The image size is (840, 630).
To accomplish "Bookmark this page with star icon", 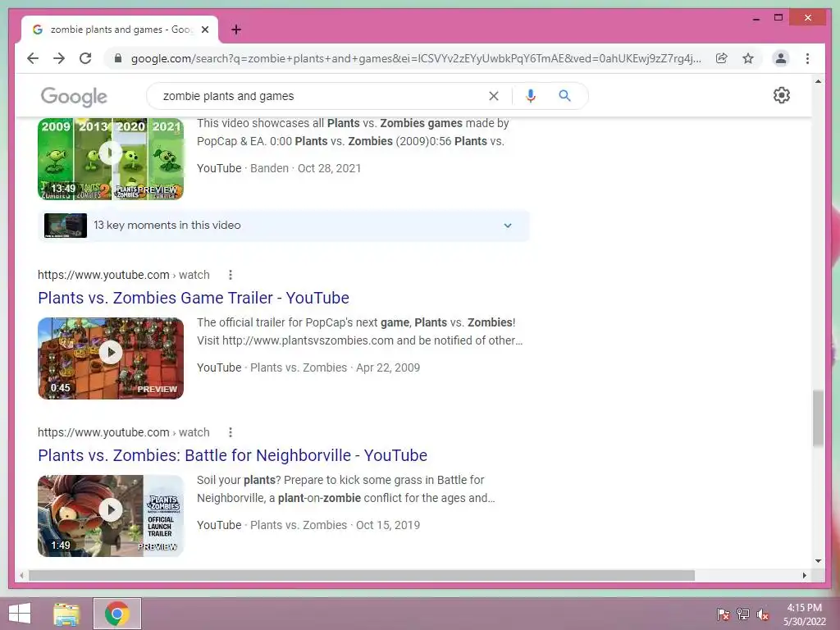I will pyautogui.click(x=748, y=58).
